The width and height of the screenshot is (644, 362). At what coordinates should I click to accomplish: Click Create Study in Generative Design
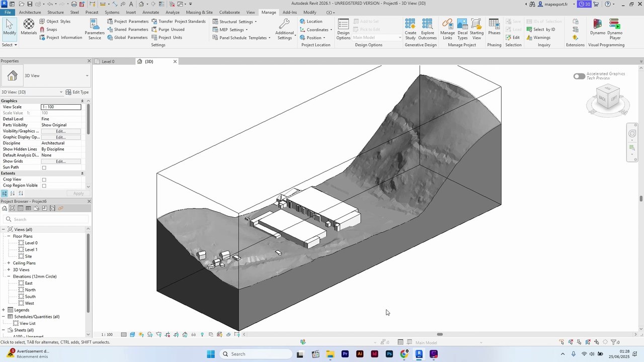[x=411, y=30]
